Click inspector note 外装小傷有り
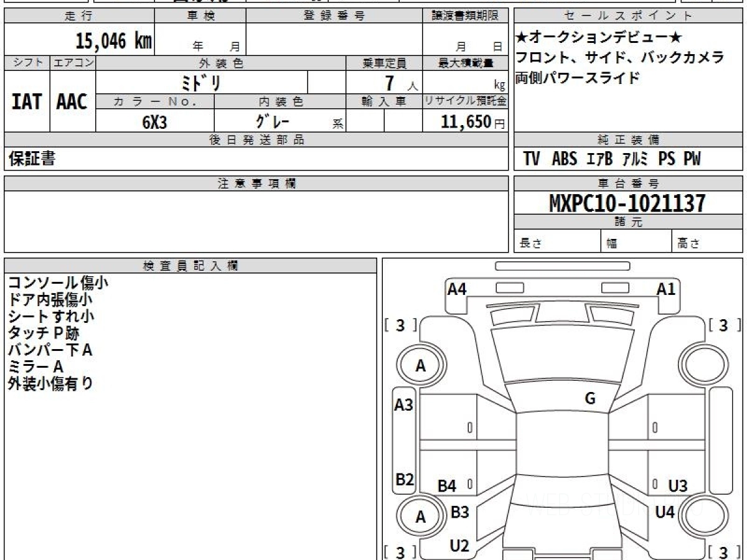Screen dimensions: 747x560 (x=50, y=383)
